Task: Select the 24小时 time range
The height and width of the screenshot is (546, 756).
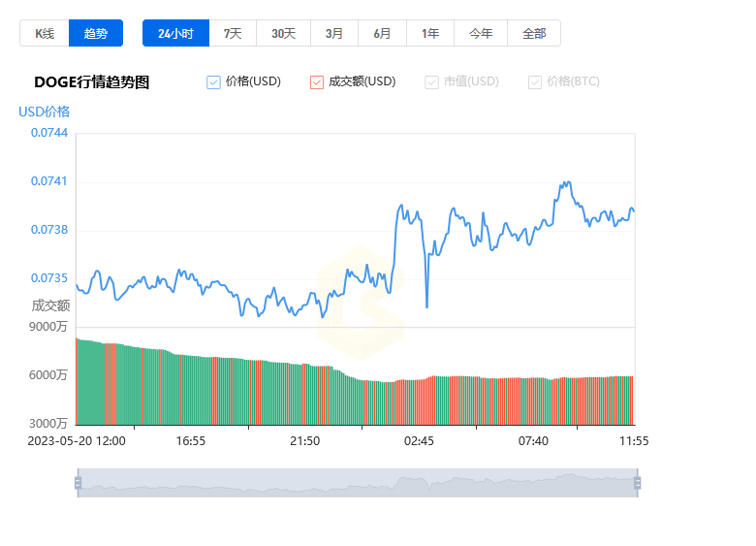Action: click(175, 33)
